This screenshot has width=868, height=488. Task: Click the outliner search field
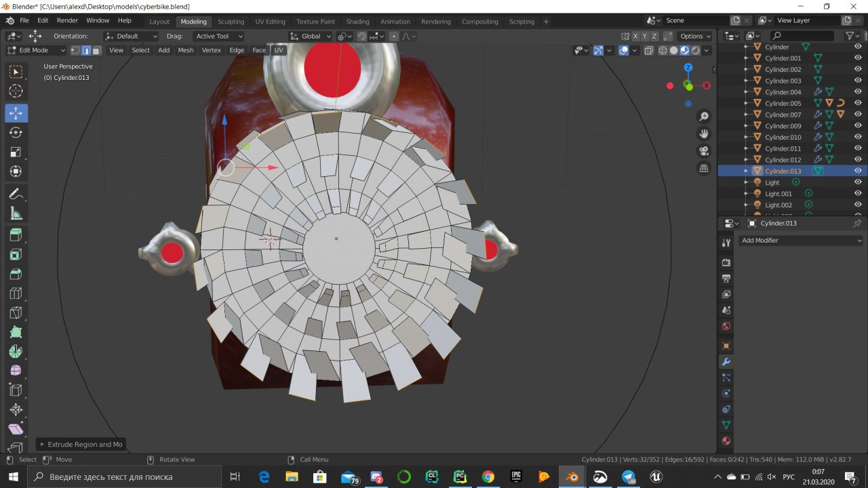[x=802, y=36]
